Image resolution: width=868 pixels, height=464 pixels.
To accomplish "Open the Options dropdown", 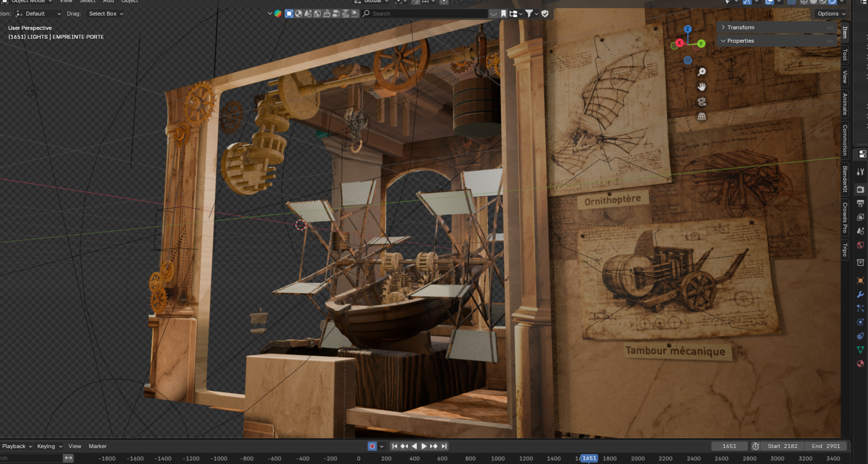I will pyautogui.click(x=831, y=14).
